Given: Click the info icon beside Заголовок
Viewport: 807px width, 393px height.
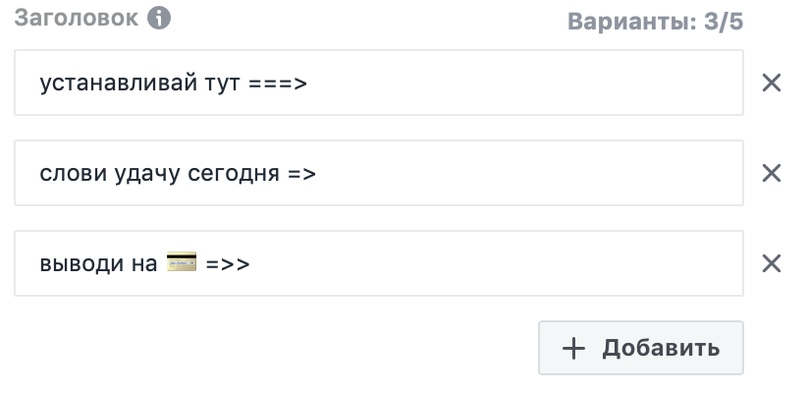Looking at the screenshot, I should [159, 19].
